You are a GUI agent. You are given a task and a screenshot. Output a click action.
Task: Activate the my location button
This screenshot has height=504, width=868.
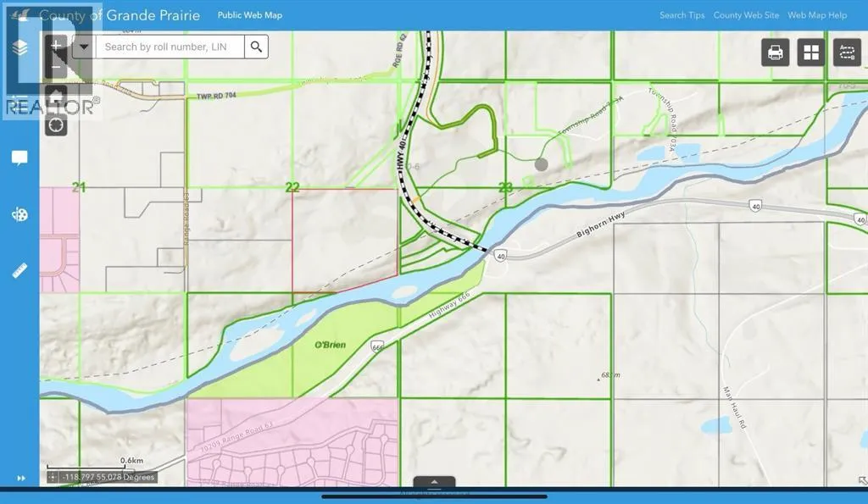coord(57,125)
